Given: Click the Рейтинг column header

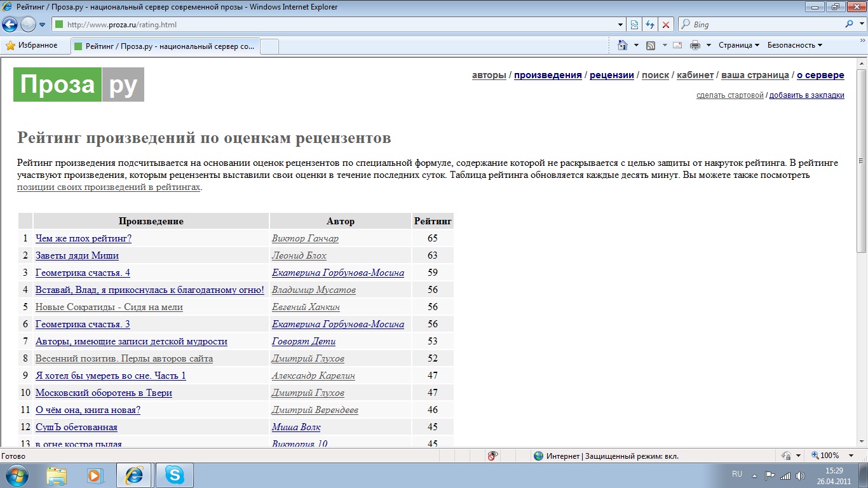Looking at the screenshot, I should point(433,221).
